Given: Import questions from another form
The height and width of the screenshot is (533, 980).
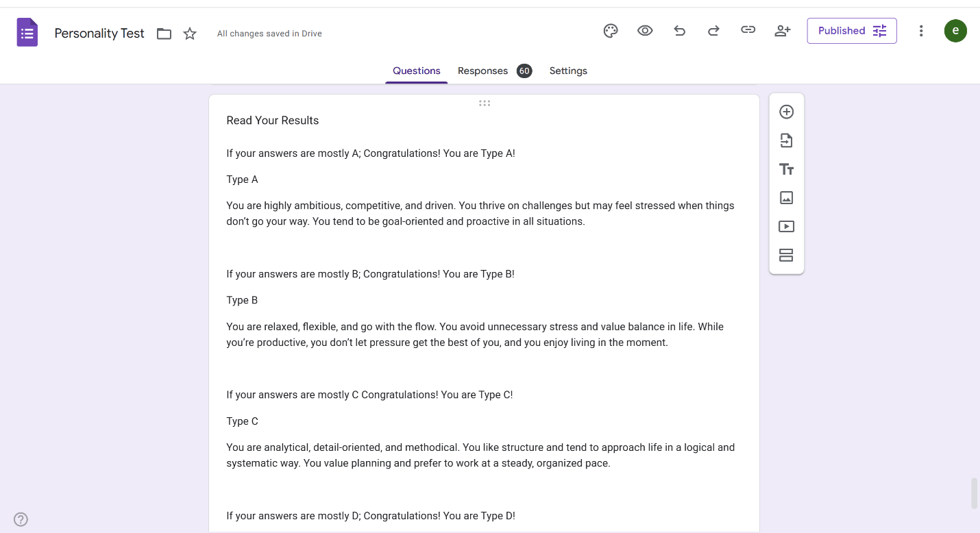Looking at the screenshot, I should coord(786,140).
